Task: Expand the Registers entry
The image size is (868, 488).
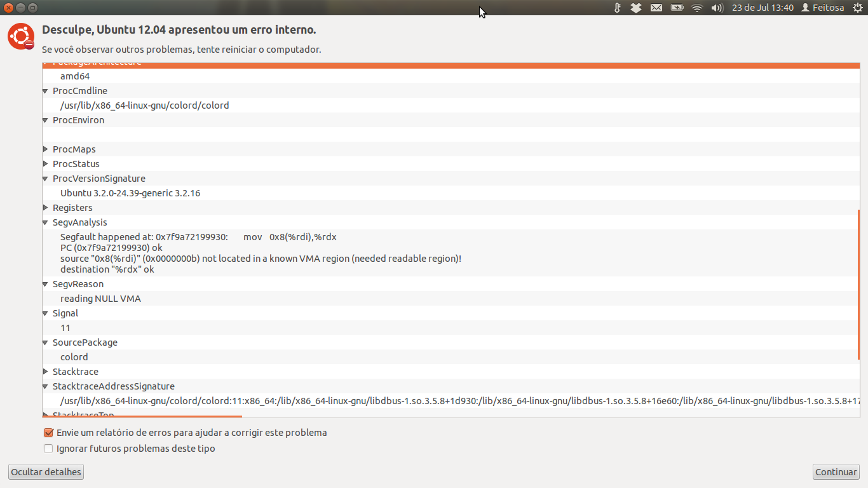Action: point(46,208)
